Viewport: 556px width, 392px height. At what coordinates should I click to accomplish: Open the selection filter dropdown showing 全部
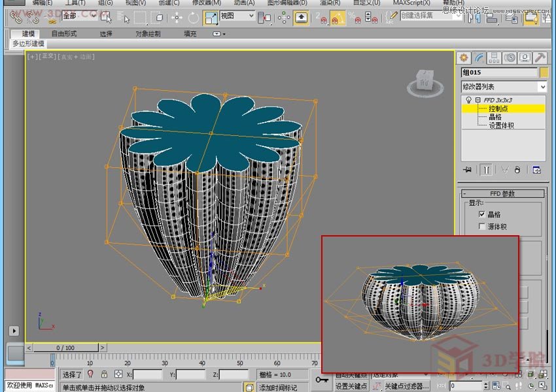pos(79,16)
